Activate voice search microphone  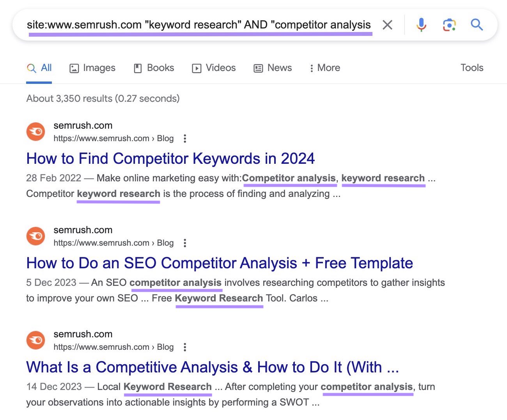pos(421,25)
